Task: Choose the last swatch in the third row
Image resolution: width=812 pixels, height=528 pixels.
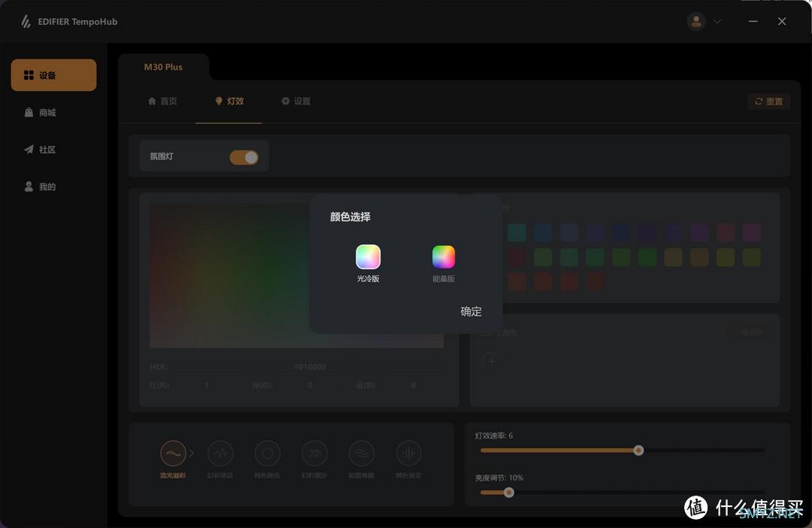Action: 595,281
